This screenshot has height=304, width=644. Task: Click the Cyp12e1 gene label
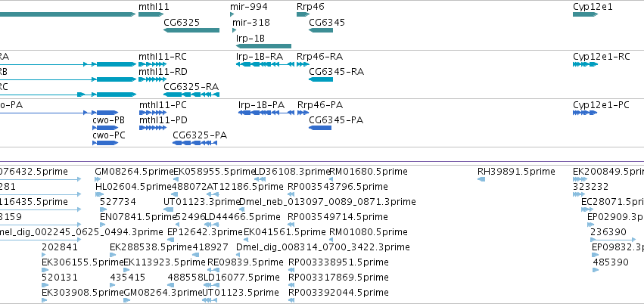pyautogui.click(x=593, y=7)
